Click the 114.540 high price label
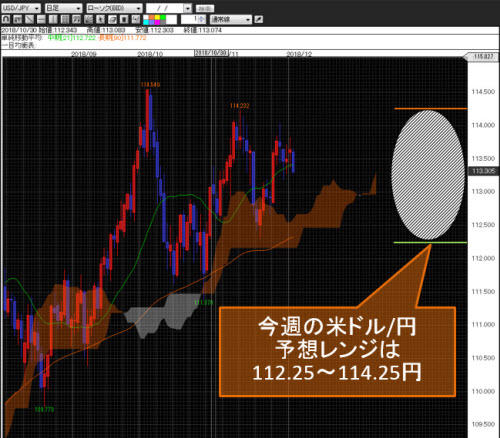 (x=150, y=84)
